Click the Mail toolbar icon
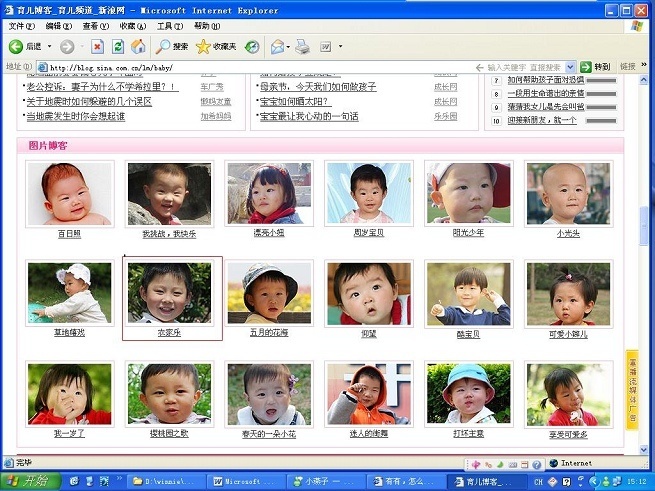655x491 pixels. click(277, 47)
